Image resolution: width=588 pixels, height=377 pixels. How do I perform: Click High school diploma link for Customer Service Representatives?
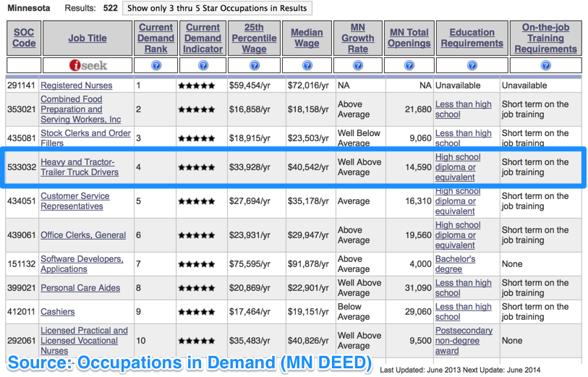click(x=458, y=201)
